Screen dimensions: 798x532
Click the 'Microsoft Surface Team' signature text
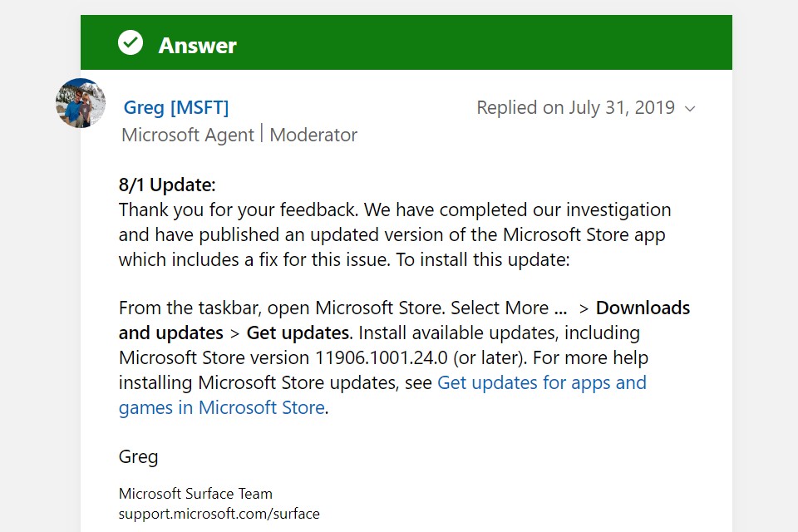tap(195, 493)
